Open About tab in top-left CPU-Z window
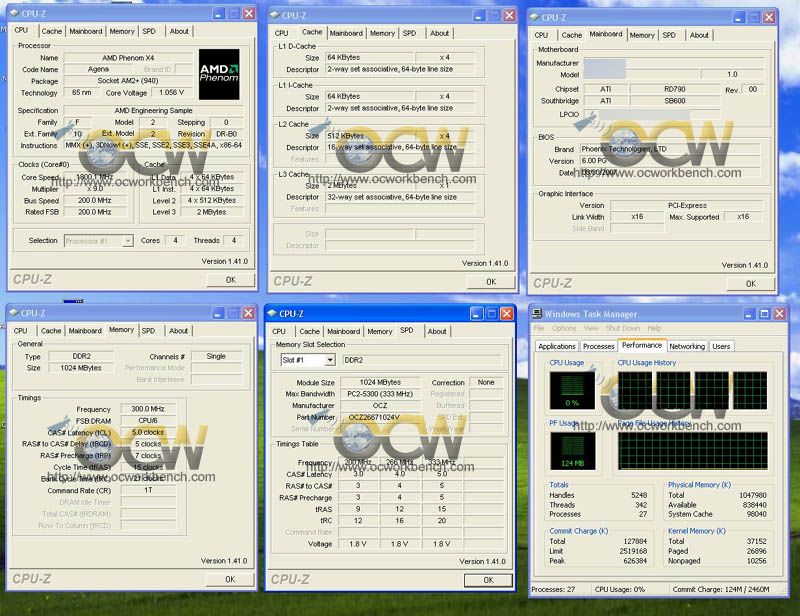The height and width of the screenshot is (616, 800). (x=179, y=31)
